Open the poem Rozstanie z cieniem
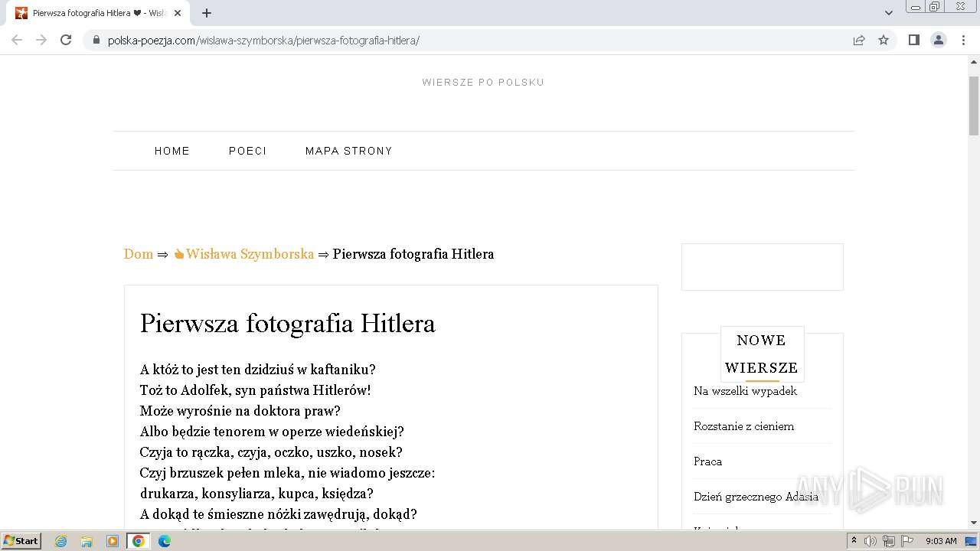Viewport: 980px width, 551px height. tap(743, 426)
